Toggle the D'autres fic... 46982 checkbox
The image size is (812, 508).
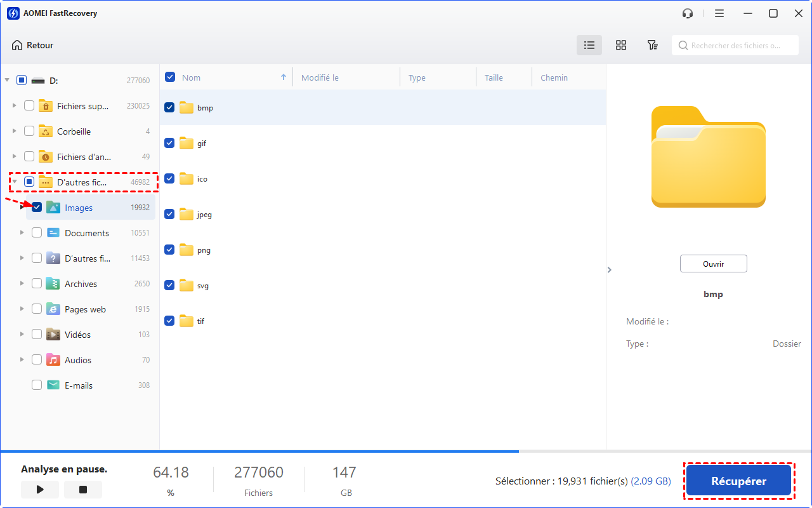click(29, 182)
